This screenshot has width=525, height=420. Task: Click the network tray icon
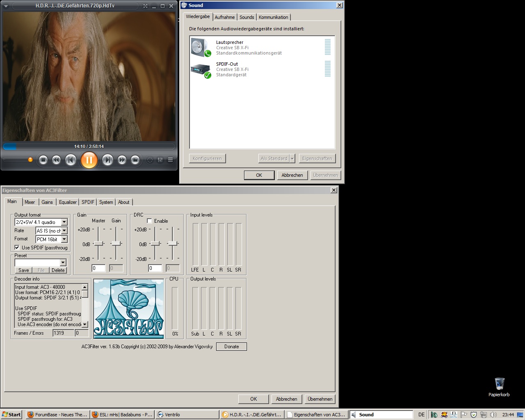tap(484, 415)
